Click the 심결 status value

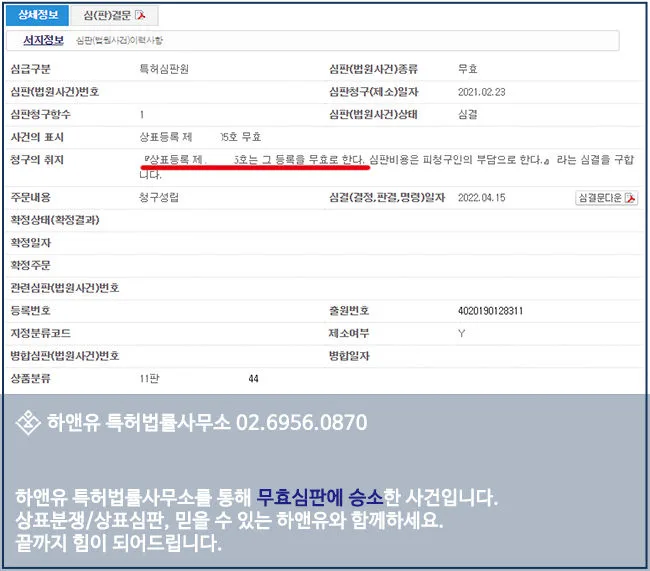[x=468, y=114]
